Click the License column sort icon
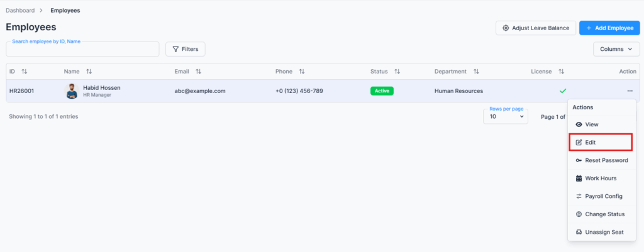 (x=561, y=72)
